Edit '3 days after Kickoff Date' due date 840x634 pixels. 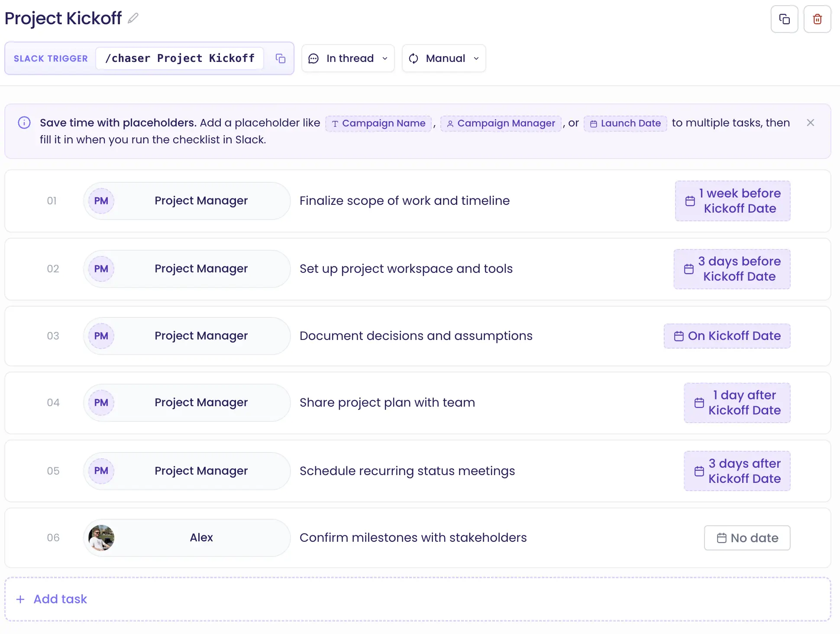[x=737, y=471]
